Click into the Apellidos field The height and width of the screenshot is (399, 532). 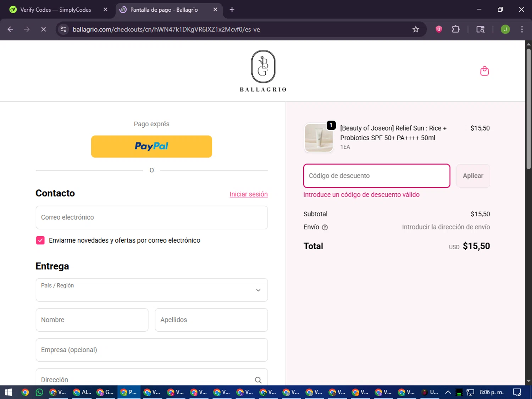point(211,320)
